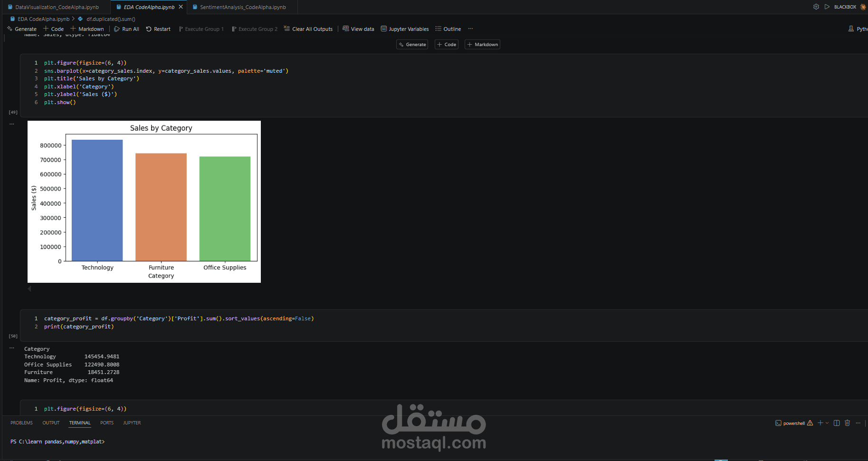Click the 'Office Supplies 122490.8008' output line

[72, 365]
